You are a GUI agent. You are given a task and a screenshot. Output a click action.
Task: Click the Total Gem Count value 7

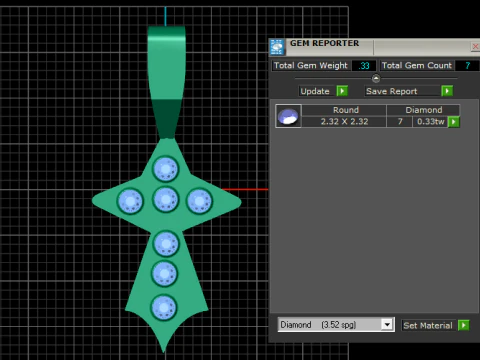(x=467, y=66)
